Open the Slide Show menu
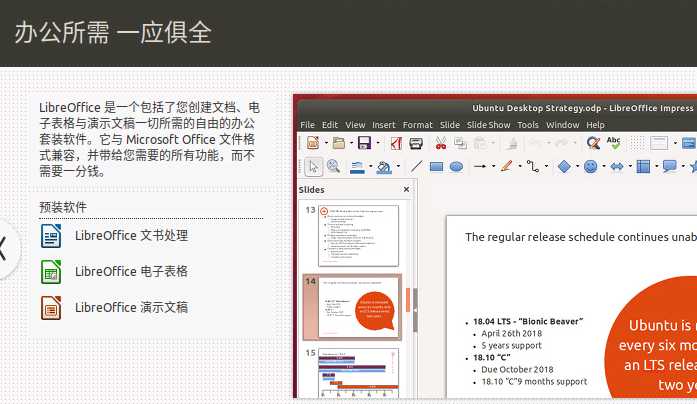 pos(489,125)
